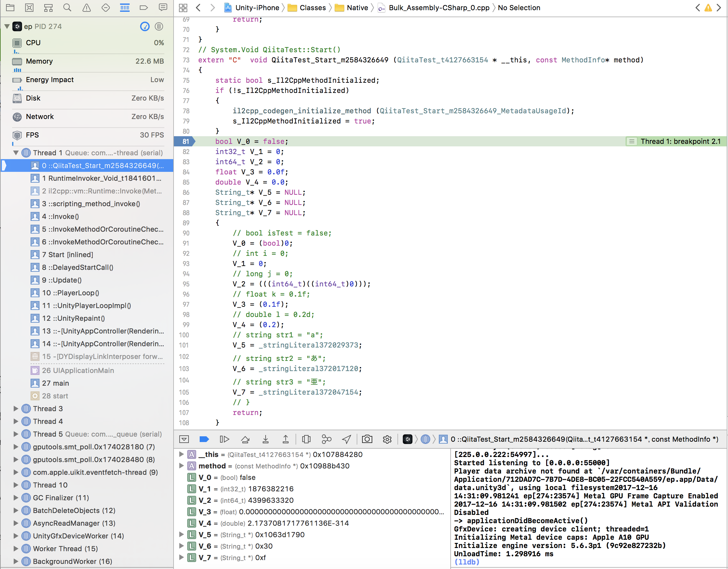The image size is (728, 569).
Task: Open the Report navigator speech-bubble icon
Action: [163, 8]
